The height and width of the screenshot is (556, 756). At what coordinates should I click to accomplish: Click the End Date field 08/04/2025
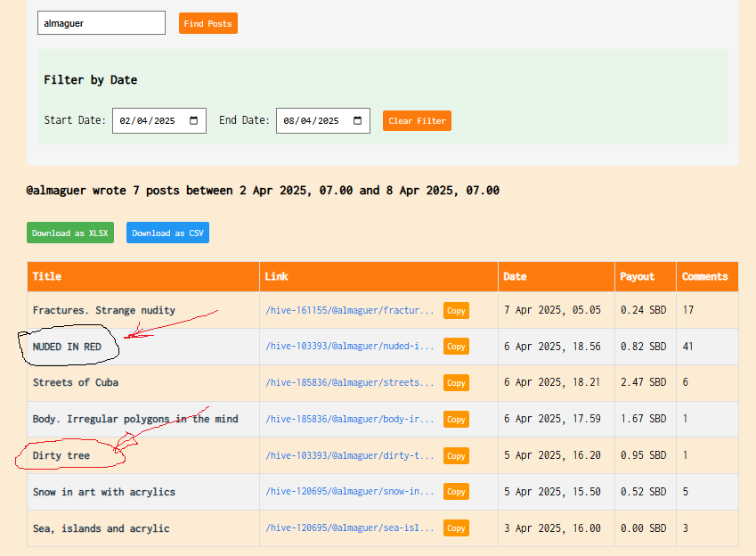[x=323, y=120]
